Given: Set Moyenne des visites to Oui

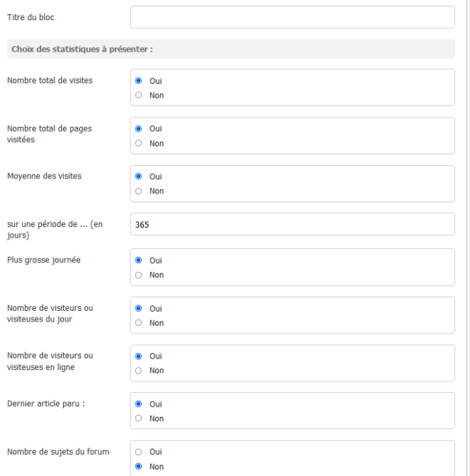Looking at the screenshot, I should (139, 177).
